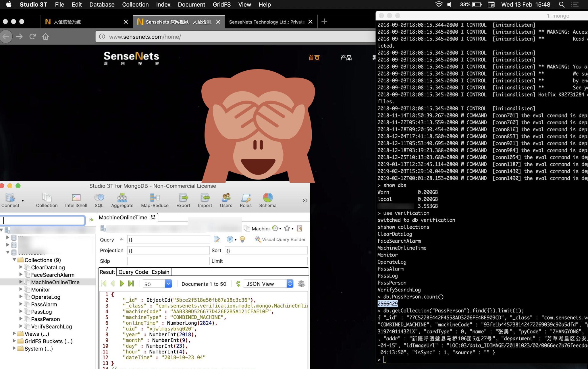This screenshot has height=369, width=588.
Task: Click the IntelliShell toolbar icon
Action: (x=76, y=198)
